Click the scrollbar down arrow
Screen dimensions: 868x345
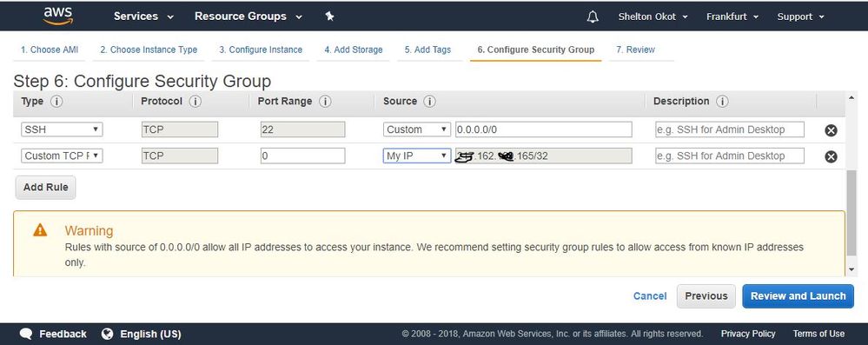[x=851, y=269]
